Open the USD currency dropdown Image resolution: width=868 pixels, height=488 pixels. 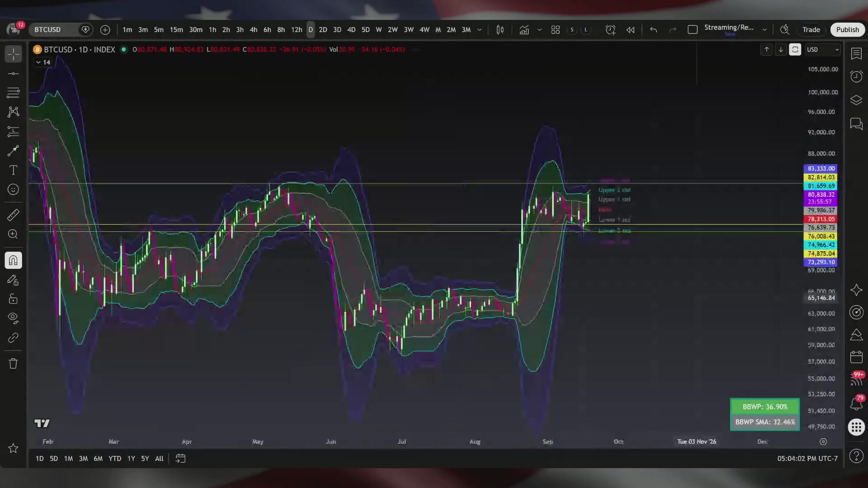823,50
